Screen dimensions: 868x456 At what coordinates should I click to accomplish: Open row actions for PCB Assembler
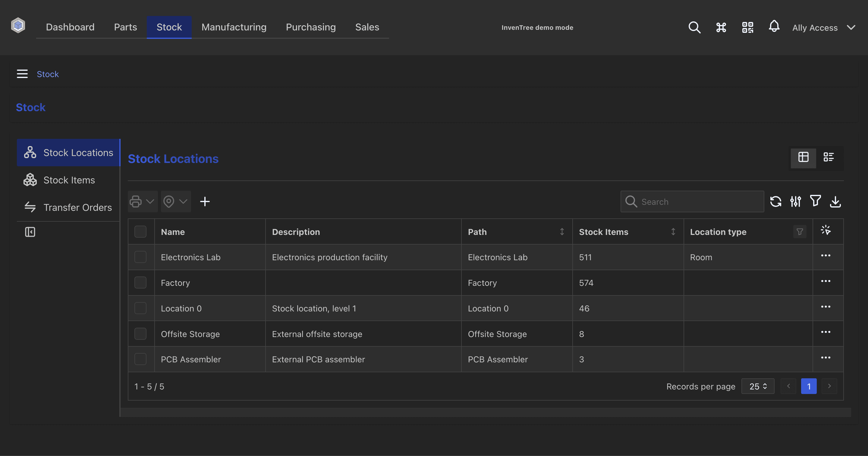(x=826, y=358)
